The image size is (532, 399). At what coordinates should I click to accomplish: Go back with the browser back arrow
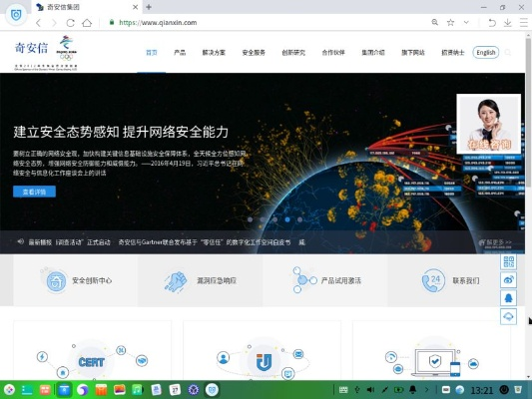click(x=38, y=23)
